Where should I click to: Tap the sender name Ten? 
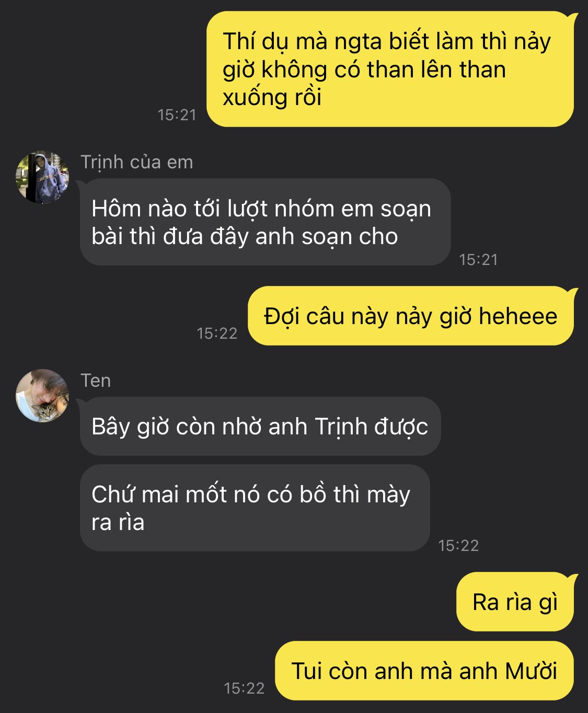click(x=96, y=381)
